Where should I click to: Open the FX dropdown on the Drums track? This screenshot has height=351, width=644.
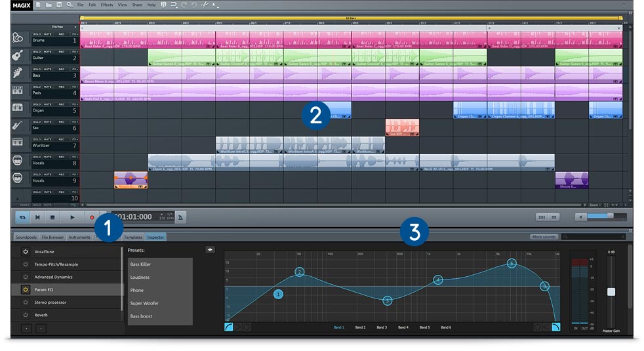point(74,34)
